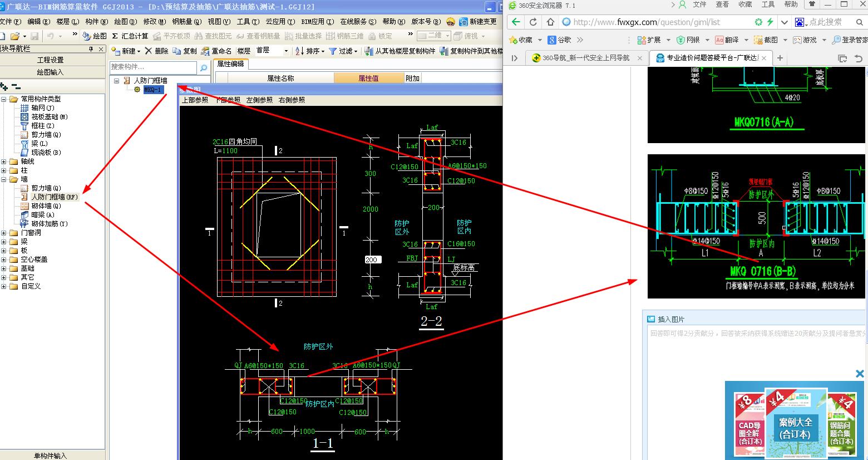Viewport: 868px width, 460px height.
Task: Pin the 模块导航栏 panel
Action: tap(91, 49)
